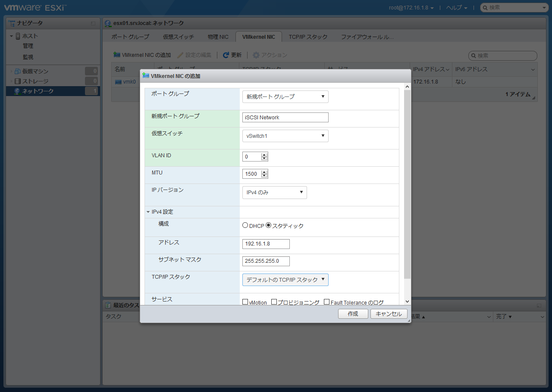552x392 pixels.
Task: Open the top search box dropdown arrow
Action: coord(544,8)
